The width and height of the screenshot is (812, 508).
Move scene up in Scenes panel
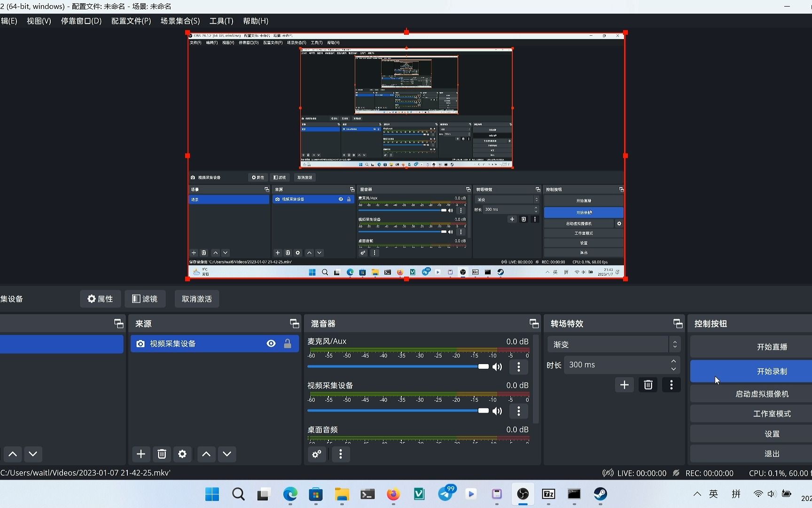pyautogui.click(x=13, y=454)
